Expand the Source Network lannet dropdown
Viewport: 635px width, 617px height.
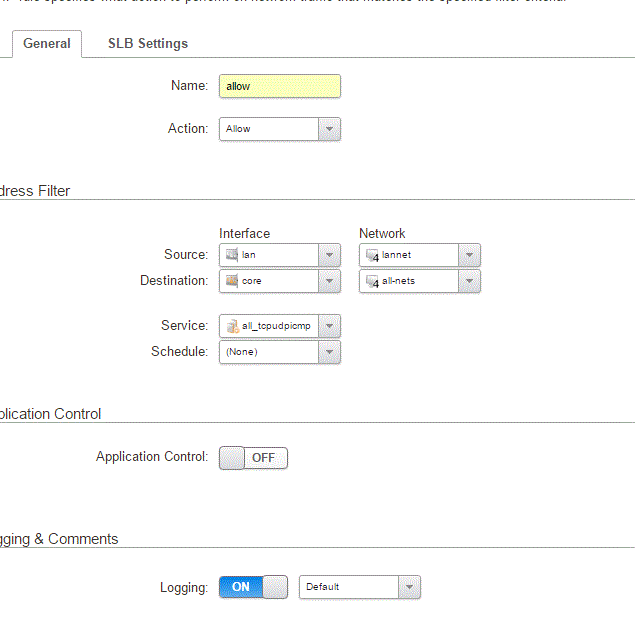(469, 255)
